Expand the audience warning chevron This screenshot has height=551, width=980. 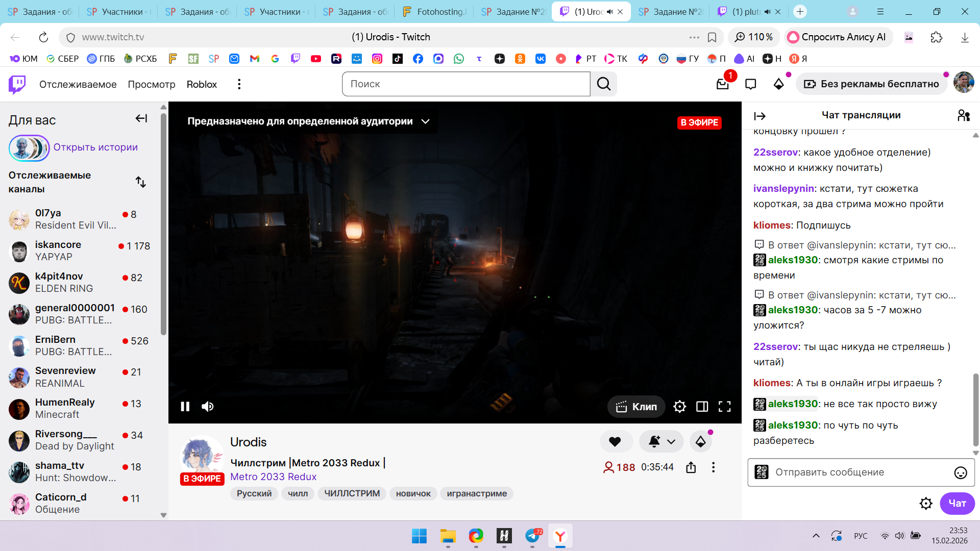point(426,121)
